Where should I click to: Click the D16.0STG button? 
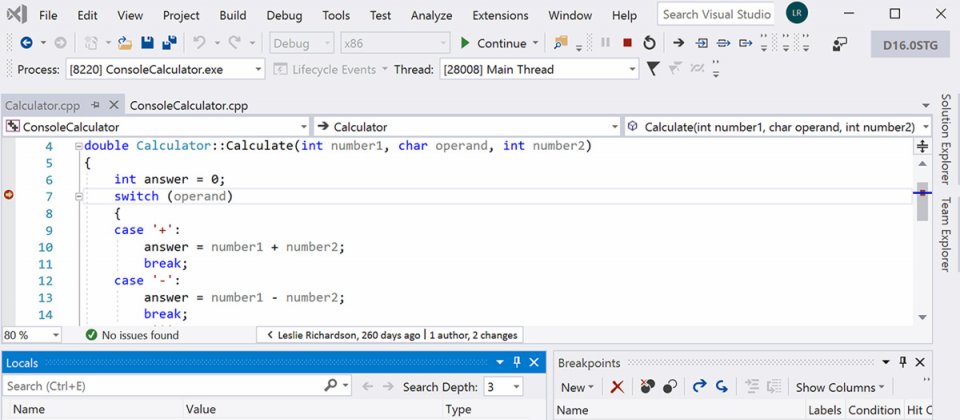click(910, 45)
